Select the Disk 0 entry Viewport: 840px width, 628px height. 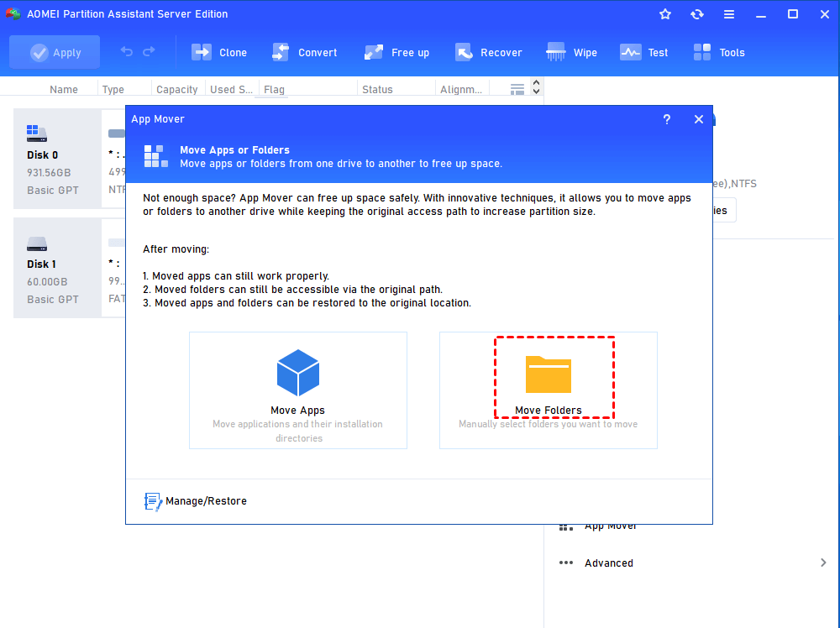(57, 159)
